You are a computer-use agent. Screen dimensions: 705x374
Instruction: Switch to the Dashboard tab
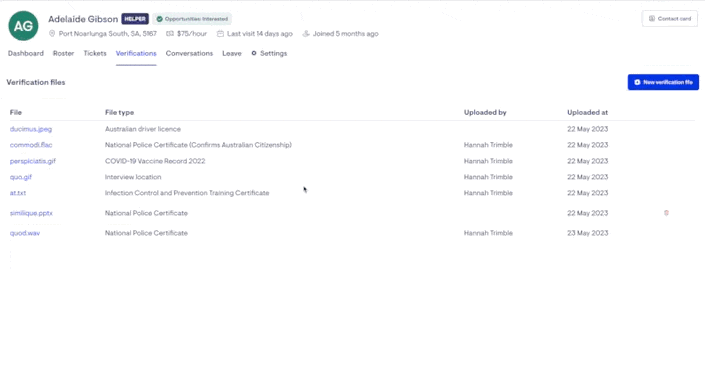coord(26,53)
